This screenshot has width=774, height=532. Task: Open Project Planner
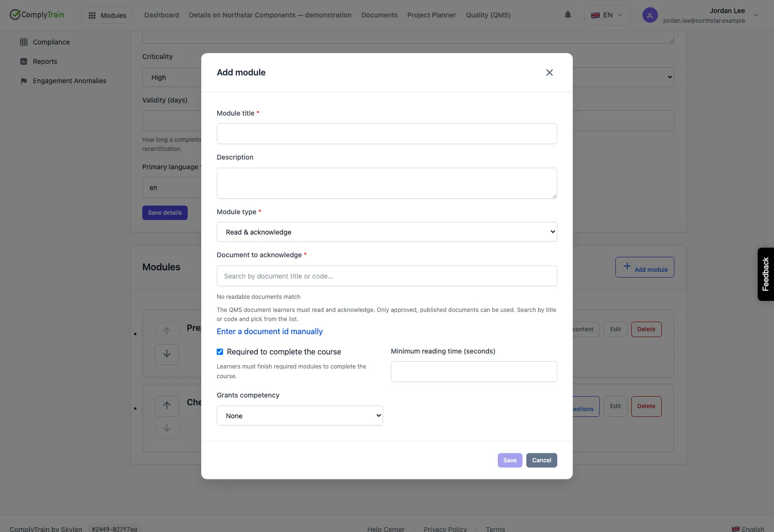coord(432,15)
